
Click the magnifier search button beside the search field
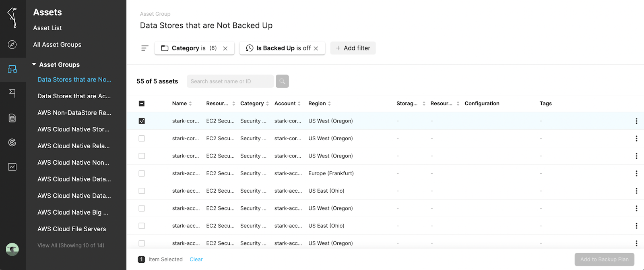pyautogui.click(x=282, y=81)
